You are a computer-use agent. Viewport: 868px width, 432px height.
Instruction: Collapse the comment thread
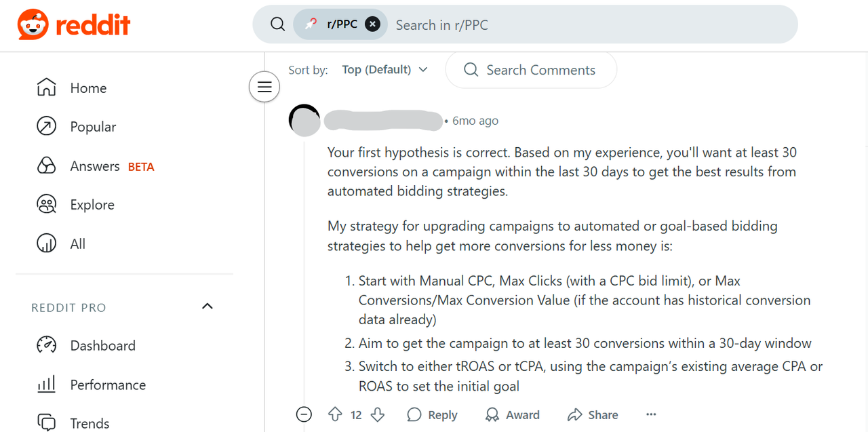coord(304,415)
